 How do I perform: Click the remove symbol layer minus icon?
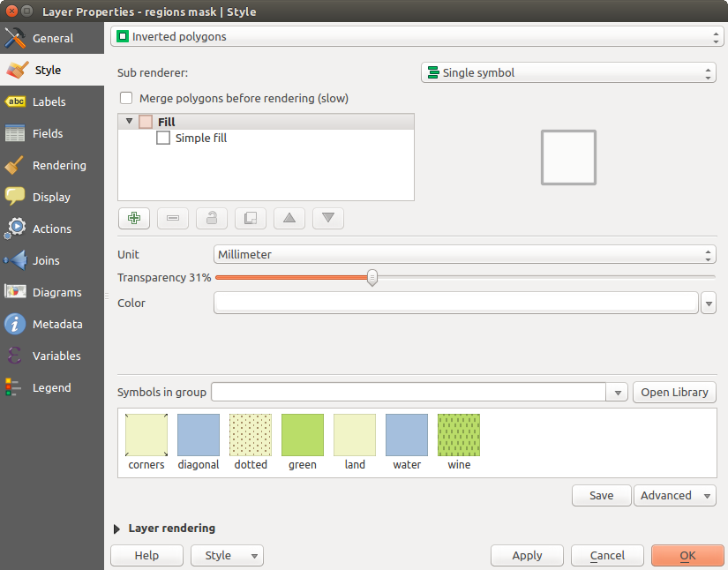172,218
